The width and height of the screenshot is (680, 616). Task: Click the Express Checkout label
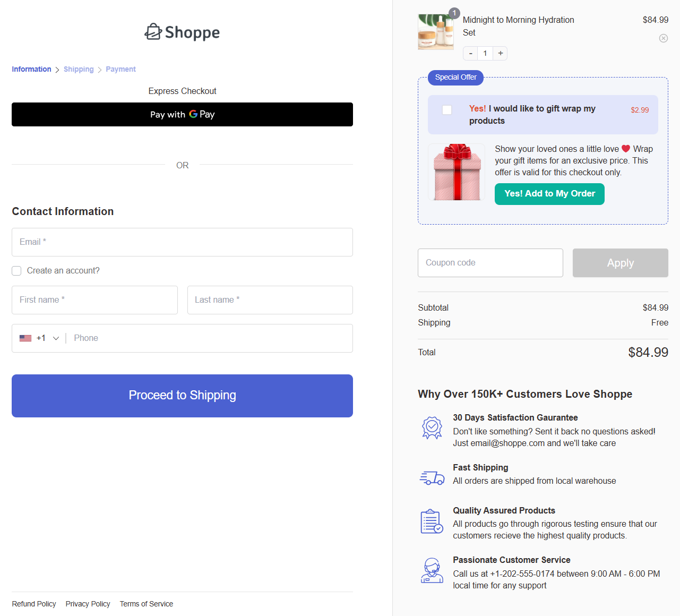(x=182, y=91)
